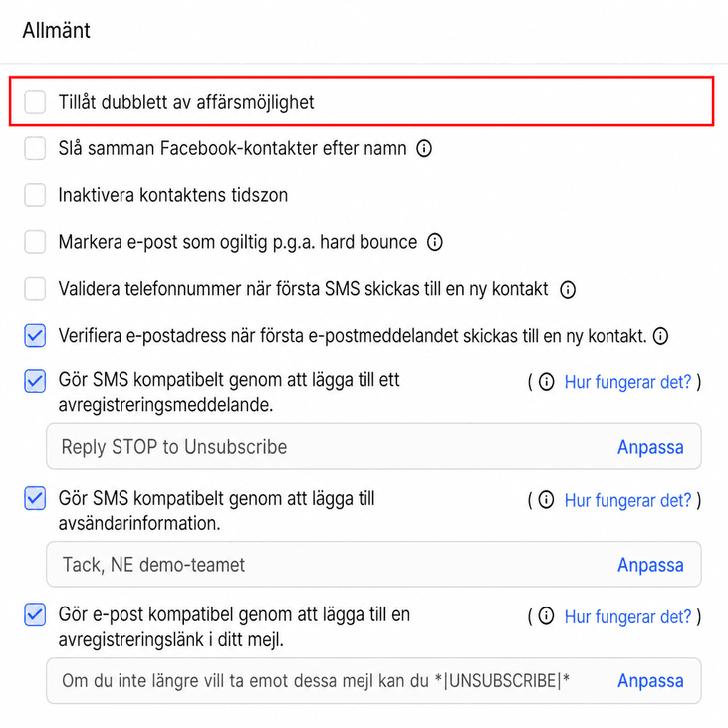Viewport: 728px width, 728px height.
Task: Disable SMS avregistreringsmeddelande checkbox
Action: (x=35, y=381)
